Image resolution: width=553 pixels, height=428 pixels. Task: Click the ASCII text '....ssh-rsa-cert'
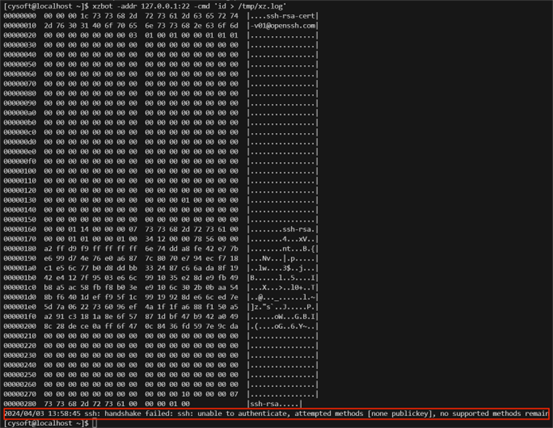283,16
